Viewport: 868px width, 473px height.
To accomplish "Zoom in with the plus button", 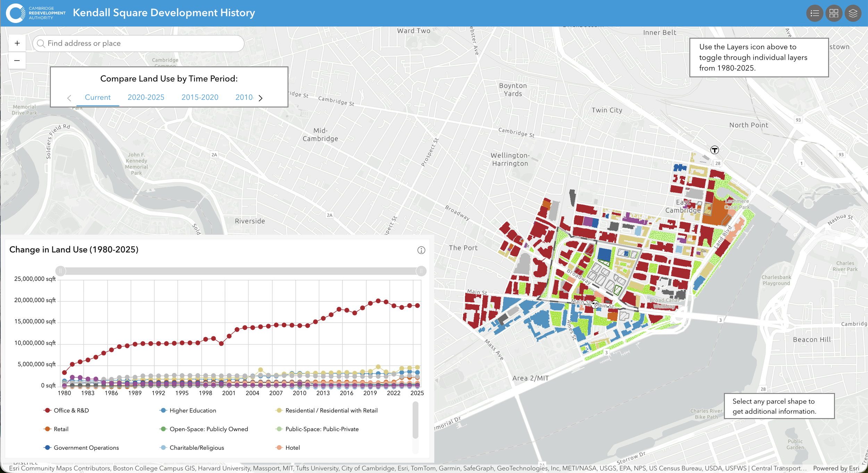I will tap(17, 43).
